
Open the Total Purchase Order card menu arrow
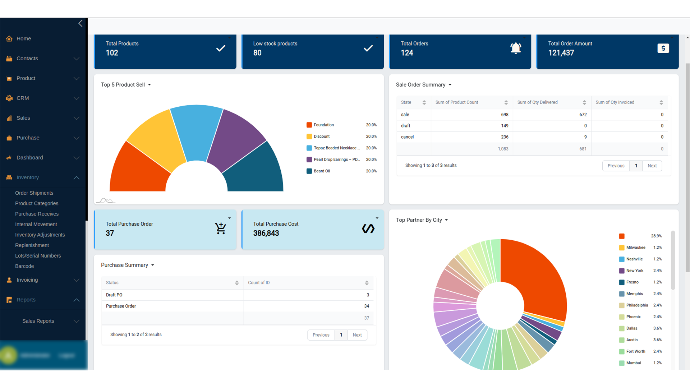click(229, 218)
